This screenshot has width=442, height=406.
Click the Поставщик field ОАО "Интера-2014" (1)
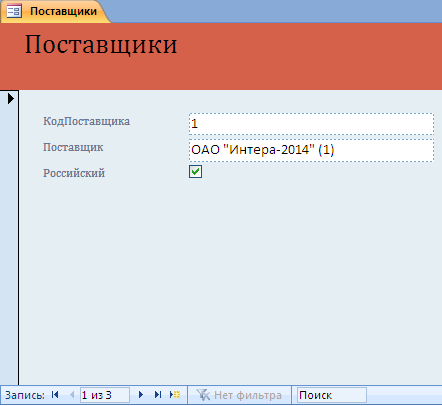point(311,150)
